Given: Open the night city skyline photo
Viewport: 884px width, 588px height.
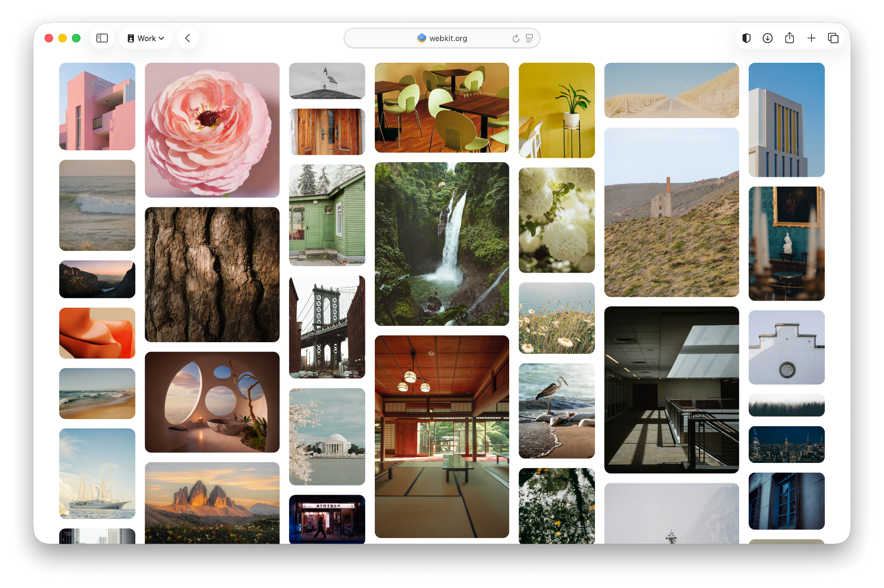Looking at the screenshot, I should click(x=786, y=444).
